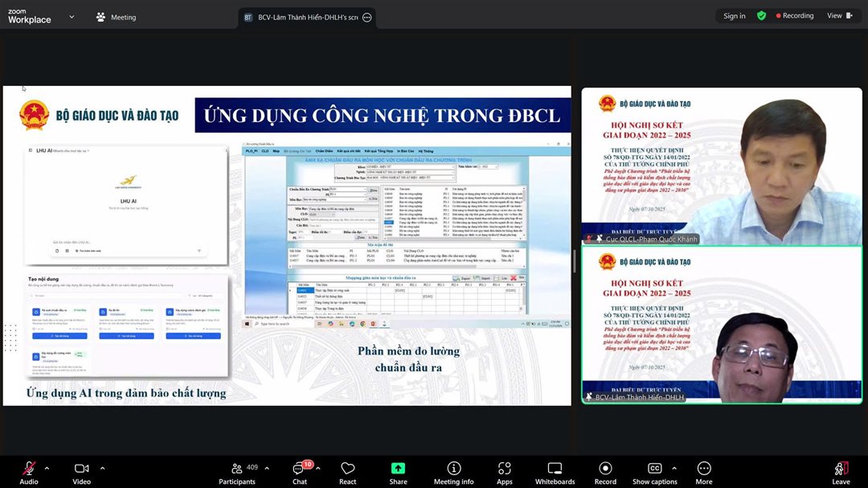Expand video options arrow next to Video
Image resolution: width=868 pixels, height=488 pixels.
click(102, 468)
